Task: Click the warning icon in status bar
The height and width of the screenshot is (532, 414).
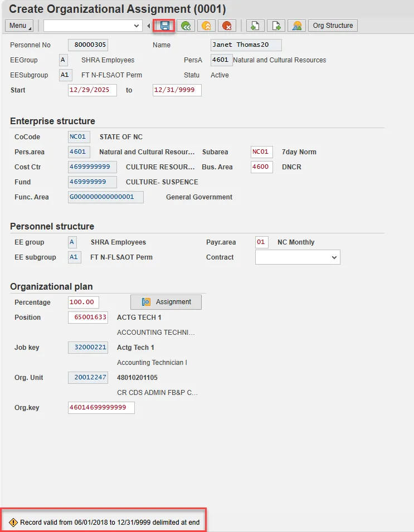Action: pos(13,523)
